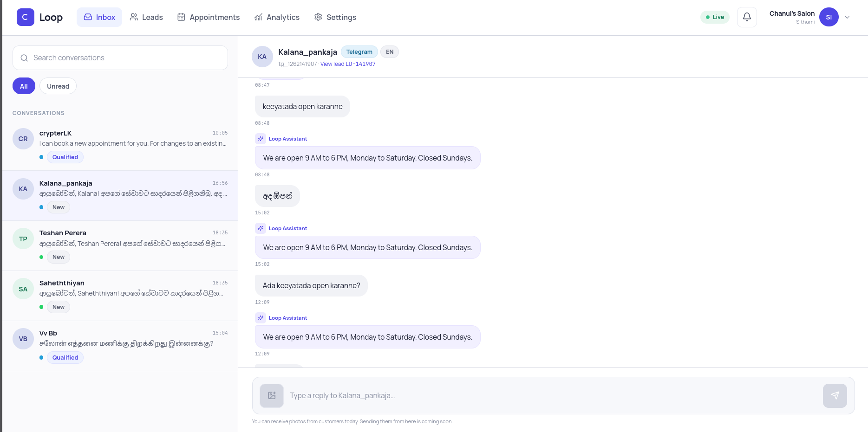Click the CR avatar for crypterLK
868x432 pixels.
point(23,139)
